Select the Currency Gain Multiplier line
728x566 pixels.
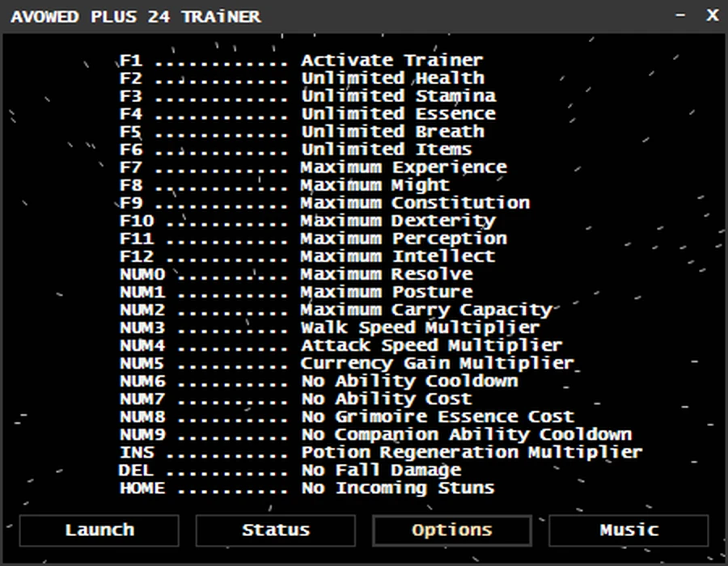point(347,363)
